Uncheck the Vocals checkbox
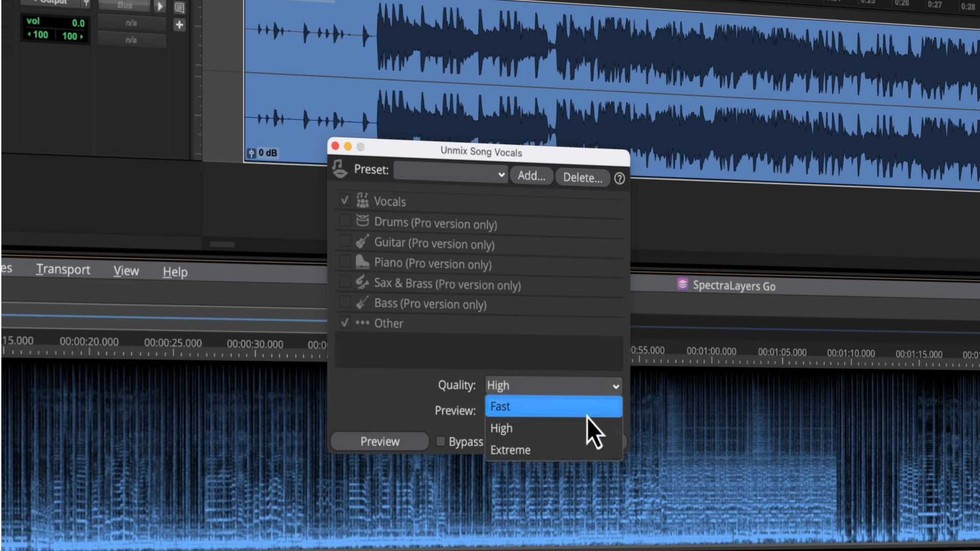 [345, 200]
